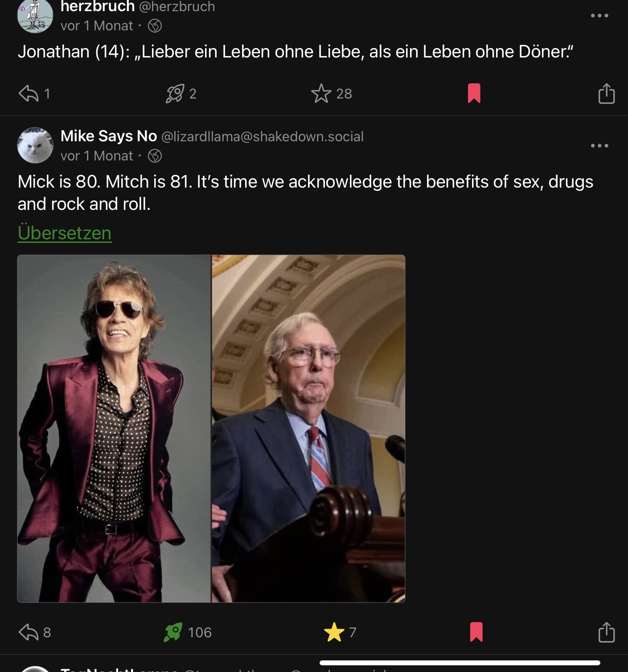Reply to the herzbruch post
Screen dimensions: 628x672
point(29,94)
